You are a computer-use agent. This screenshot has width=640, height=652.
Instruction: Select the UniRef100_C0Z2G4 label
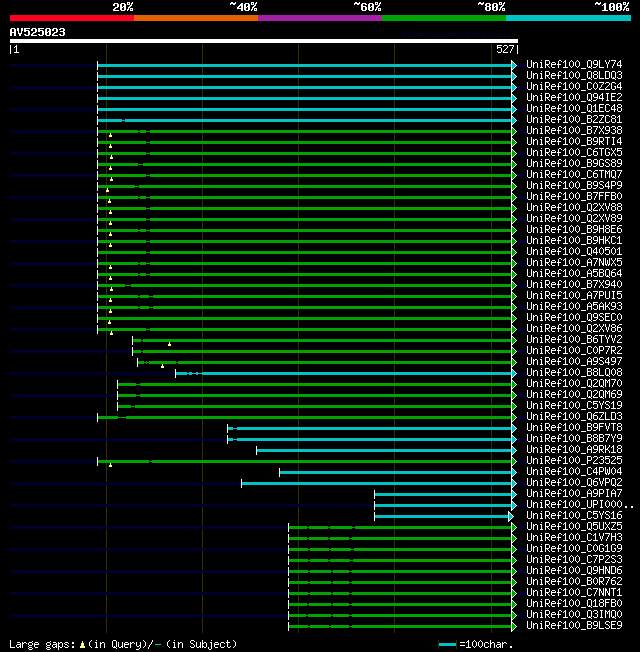pos(574,86)
